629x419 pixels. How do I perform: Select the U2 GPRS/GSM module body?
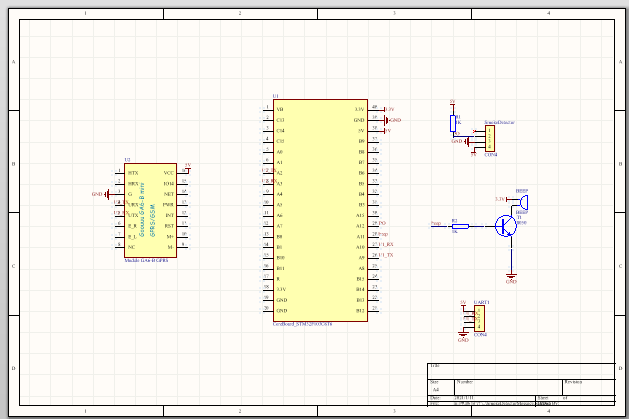click(x=150, y=210)
